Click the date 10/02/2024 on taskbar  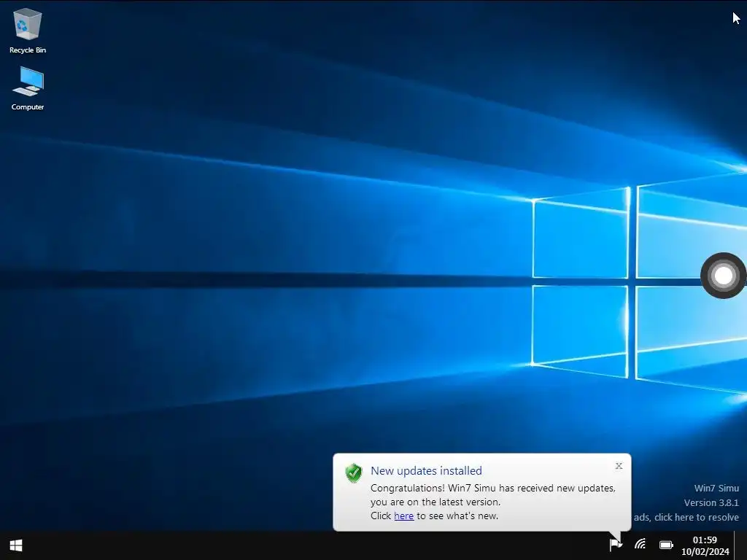[705, 552]
